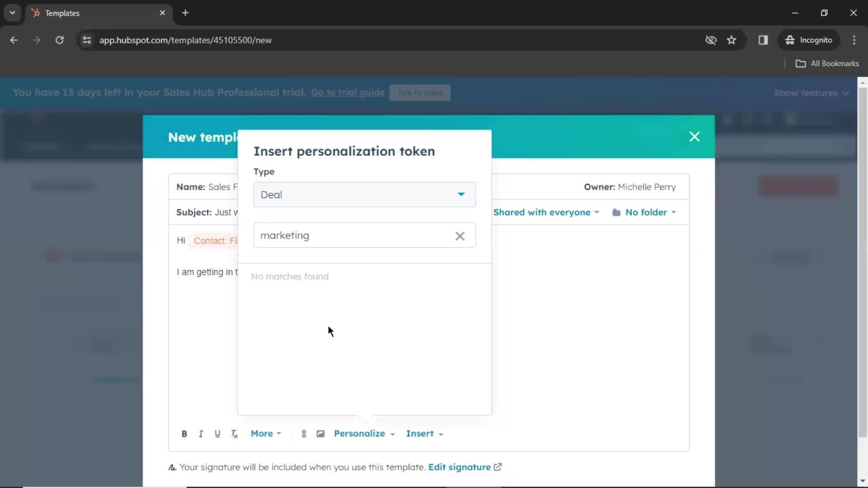Viewport: 868px width, 488px height.
Task: Open the Show features menu
Action: pos(812,92)
